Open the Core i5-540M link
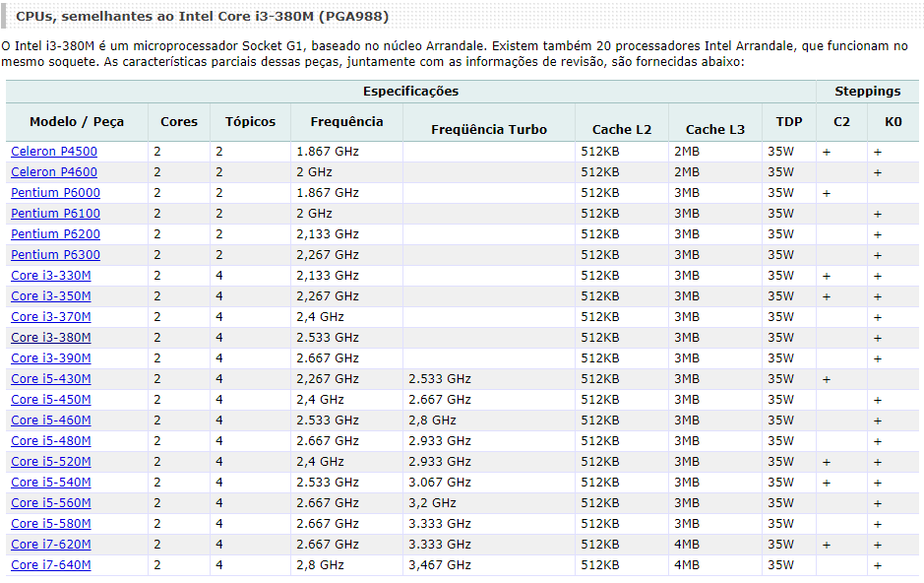The height and width of the screenshot is (583, 924). (51, 482)
